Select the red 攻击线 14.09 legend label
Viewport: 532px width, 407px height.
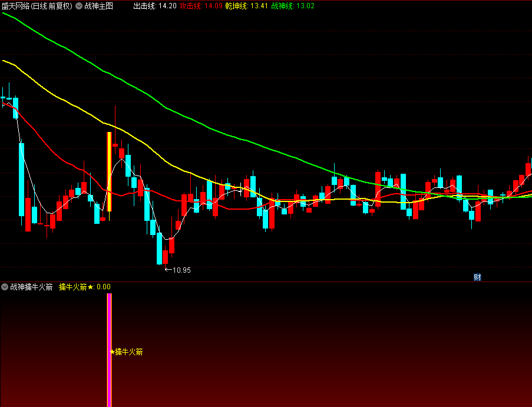point(201,6)
